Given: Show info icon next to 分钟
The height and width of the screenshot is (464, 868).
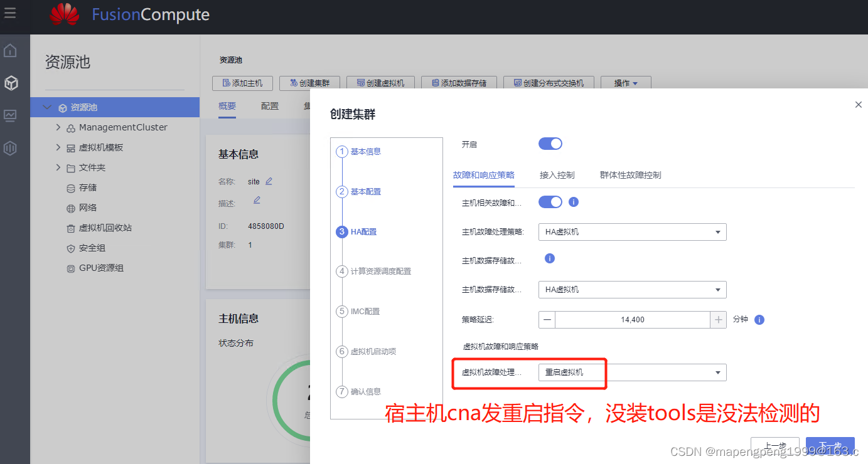Looking at the screenshot, I should point(759,320).
